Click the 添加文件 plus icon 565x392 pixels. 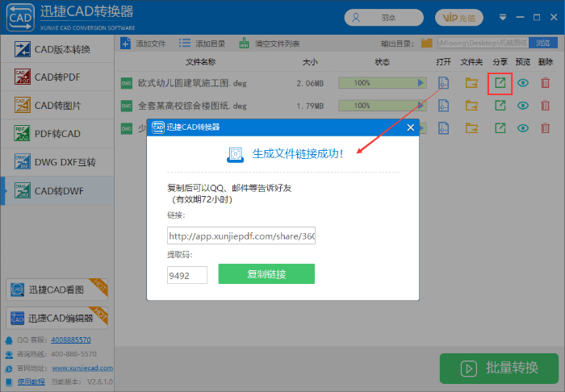point(125,44)
